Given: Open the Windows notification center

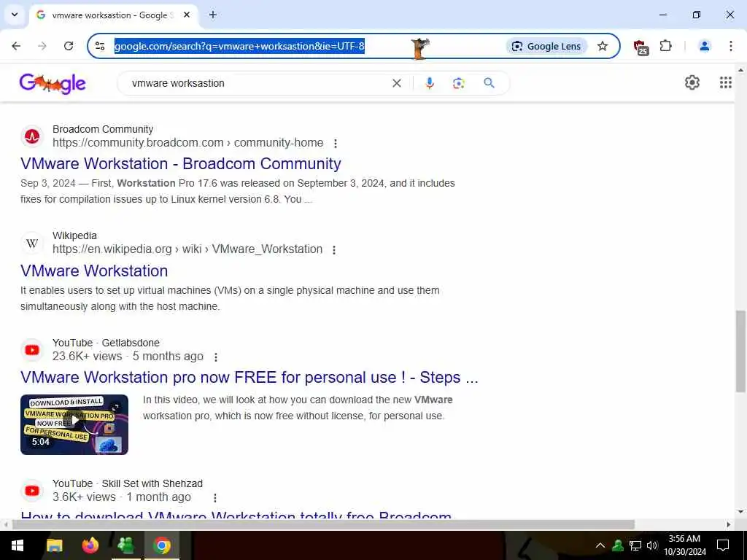Looking at the screenshot, I should coord(723,545).
